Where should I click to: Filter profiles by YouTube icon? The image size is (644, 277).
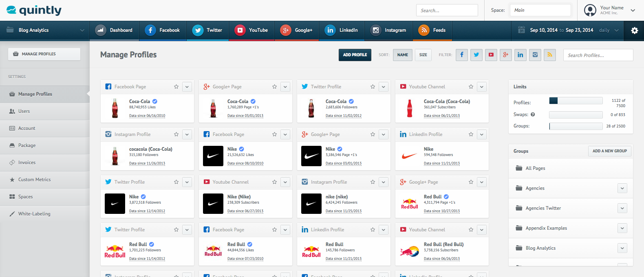[491, 55]
